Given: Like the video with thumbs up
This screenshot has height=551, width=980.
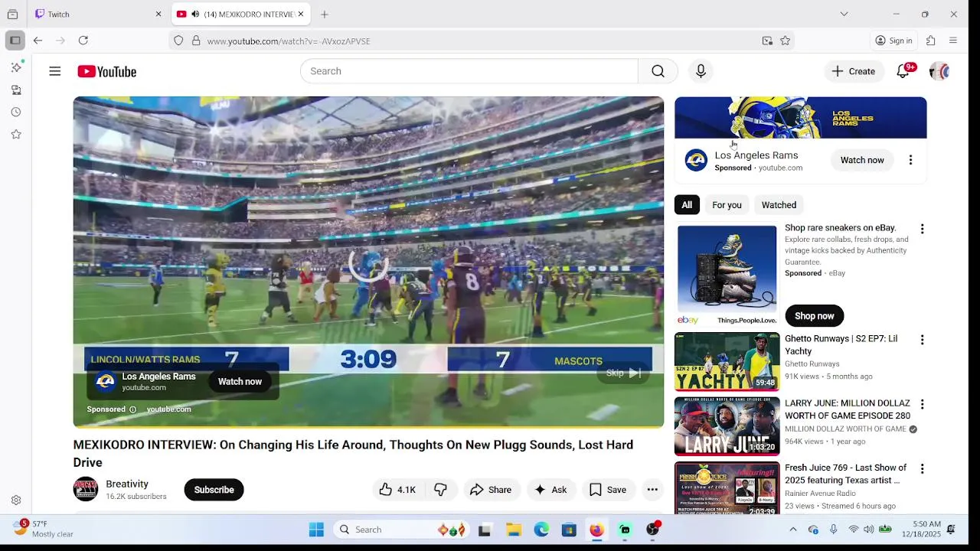Looking at the screenshot, I should [397, 490].
